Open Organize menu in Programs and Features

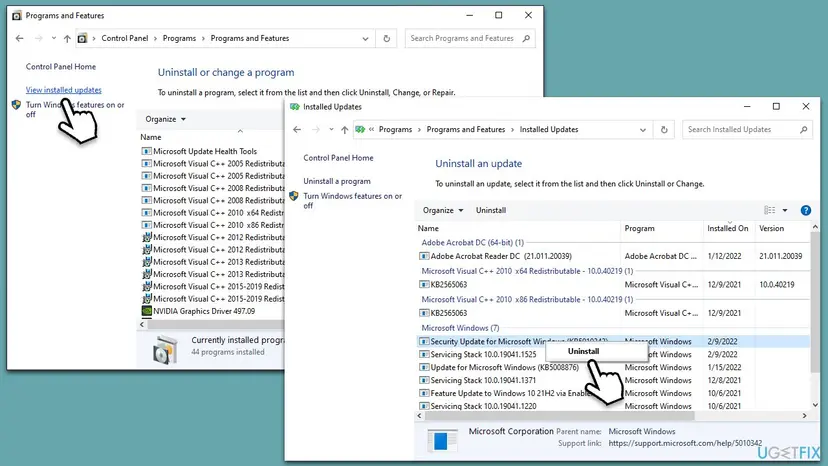pos(165,119)
